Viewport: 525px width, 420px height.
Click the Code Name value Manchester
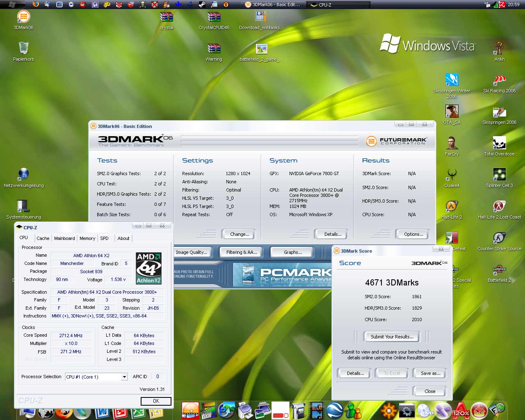click(72, 263)
